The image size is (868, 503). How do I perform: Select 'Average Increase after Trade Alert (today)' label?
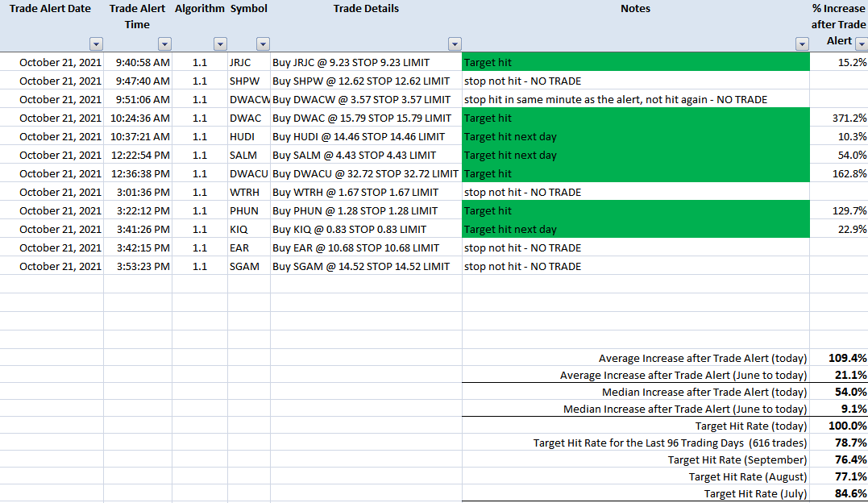click(703, 359)
